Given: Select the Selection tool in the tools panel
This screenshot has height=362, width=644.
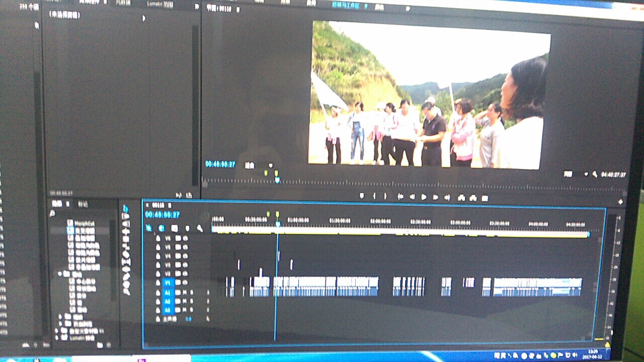Looking at the screenshot, I should tap(125, 208).
